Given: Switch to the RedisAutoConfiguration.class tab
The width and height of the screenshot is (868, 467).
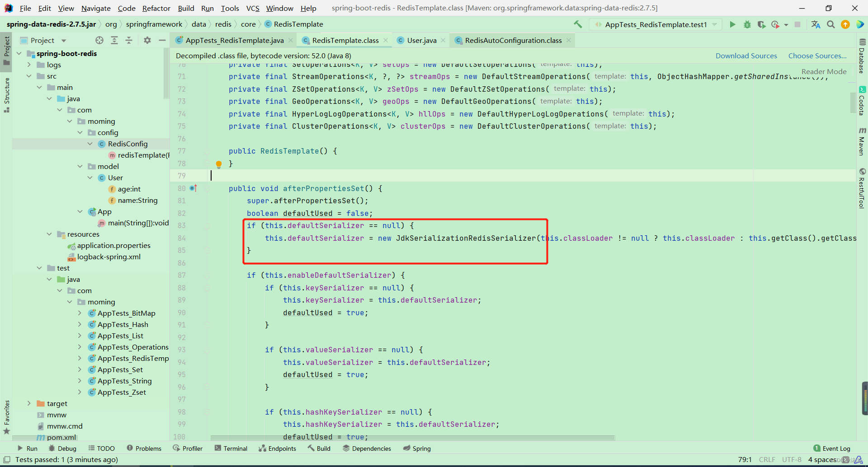Looking at the screenshot, I should coord(513,40).
